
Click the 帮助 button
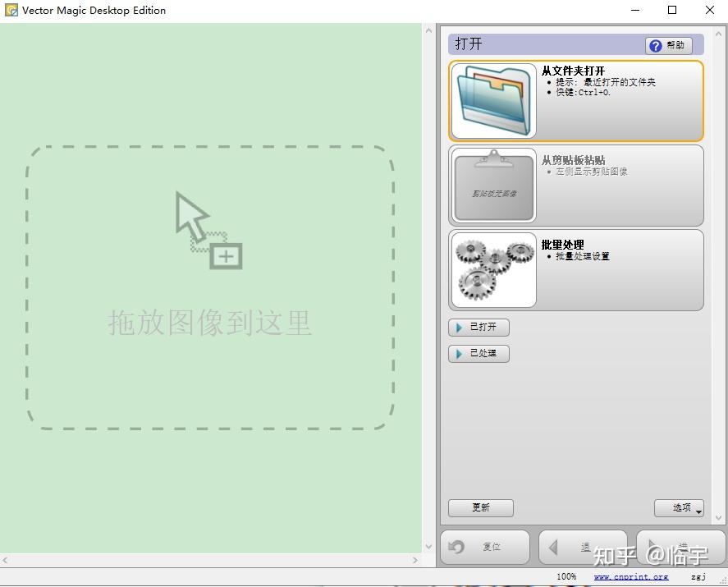pyautogui.click(x=670, y=45)
